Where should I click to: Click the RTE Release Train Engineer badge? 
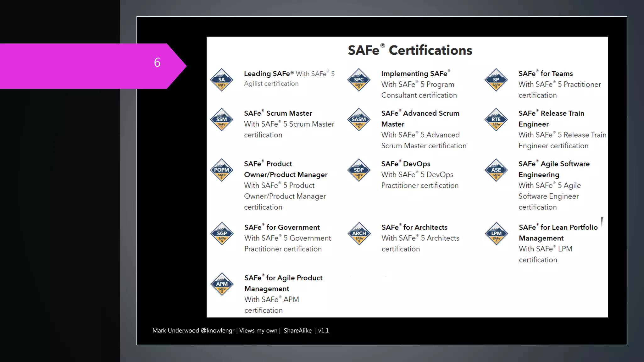496,120
